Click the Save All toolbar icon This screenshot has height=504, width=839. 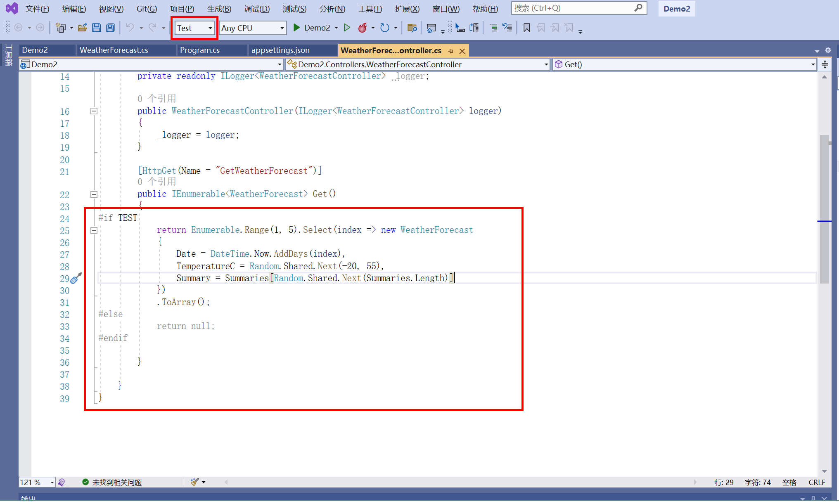[x=110, y=28]
